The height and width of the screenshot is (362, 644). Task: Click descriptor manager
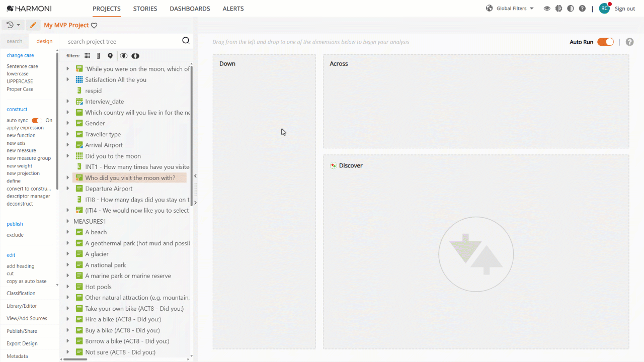coord(28,196)
